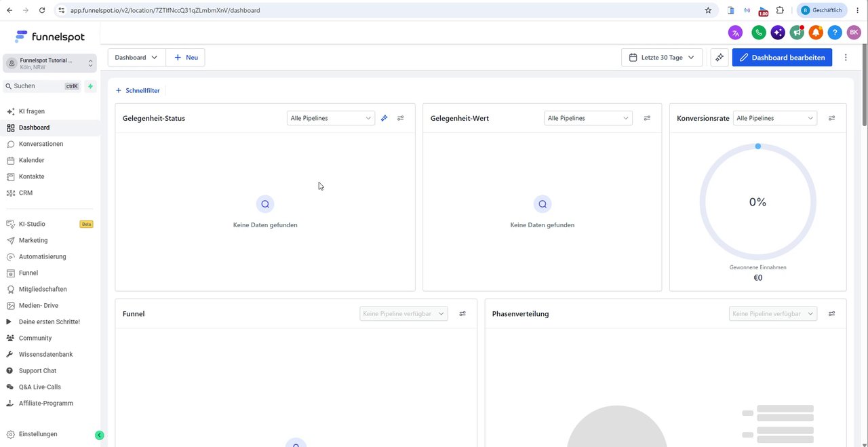Expand the Letzte 30 Tage date dropdown
The height and width of the screenshot is (447, 868).
point(661,58)
